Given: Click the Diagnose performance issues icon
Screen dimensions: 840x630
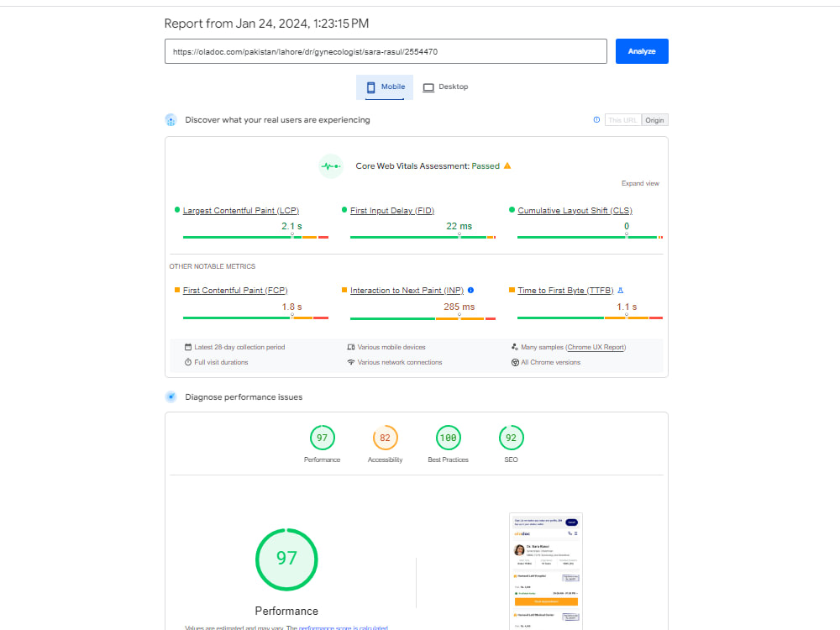Looking at the screenshot, I should click(171, 397).
